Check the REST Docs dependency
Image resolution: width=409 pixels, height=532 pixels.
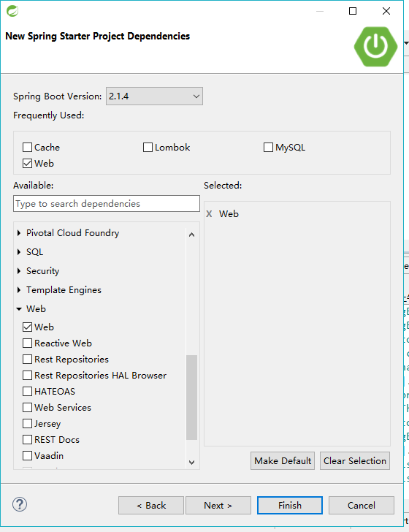click(27, 440)
